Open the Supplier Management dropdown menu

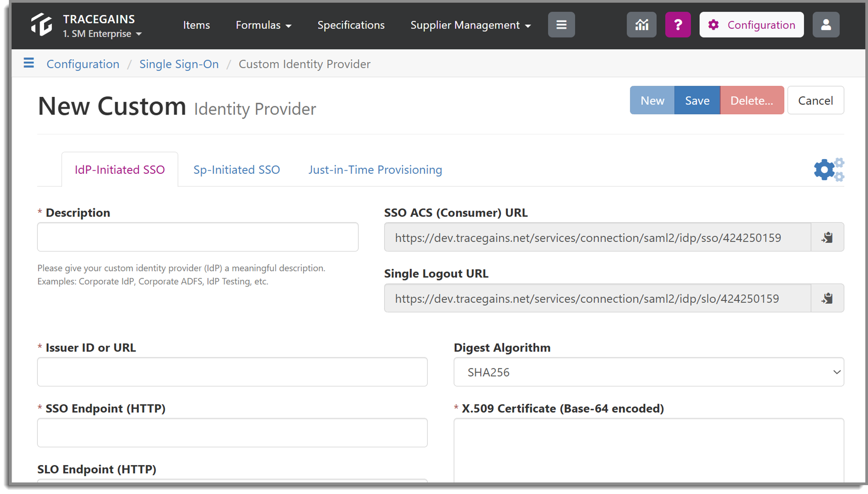pos(470,25)
